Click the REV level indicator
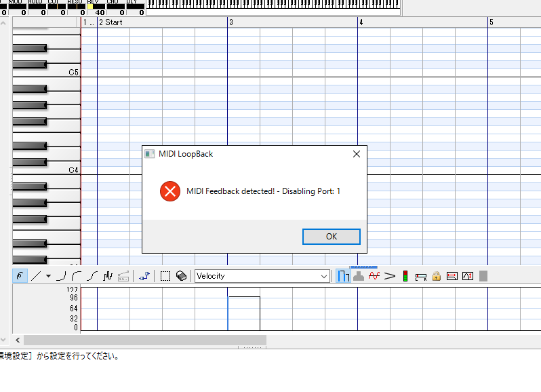The width and height of the screenshot is (541, 392). point(97,6)
